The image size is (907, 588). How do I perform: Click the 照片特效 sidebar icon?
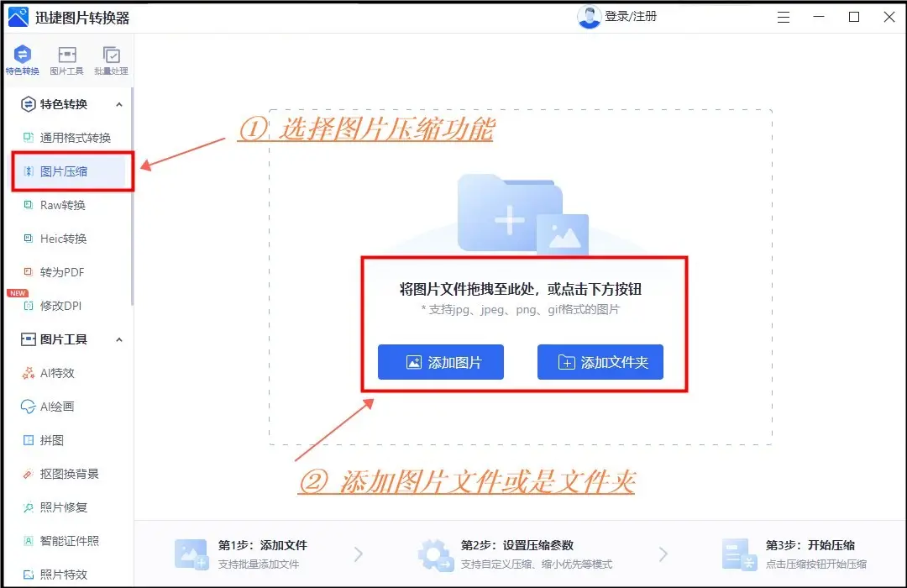(x=28, y=574)
